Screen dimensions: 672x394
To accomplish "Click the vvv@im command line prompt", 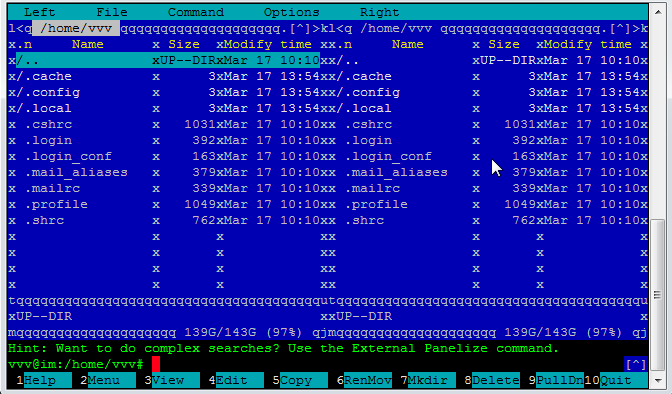I will (75, 364).
